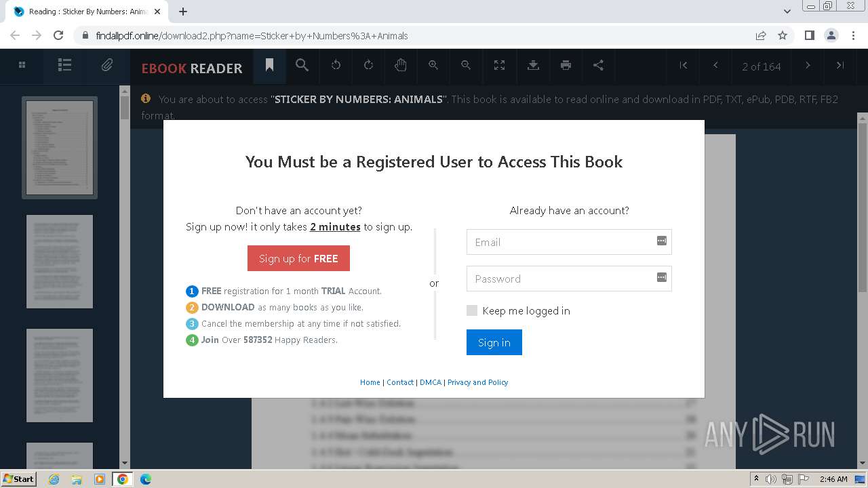Select the hand pan tool

(401, 65)
